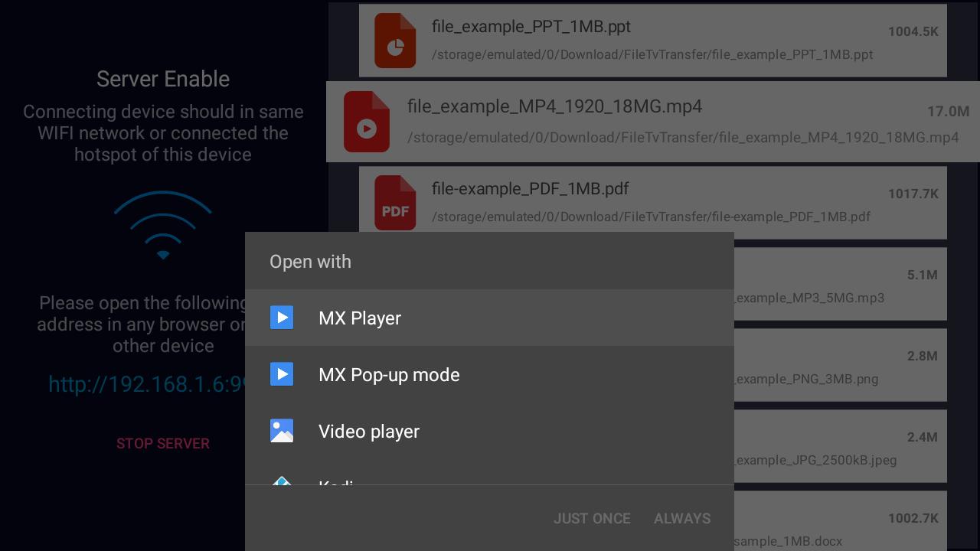Click the Open with dialog title
980x551 pixels.
click(310, 261)
